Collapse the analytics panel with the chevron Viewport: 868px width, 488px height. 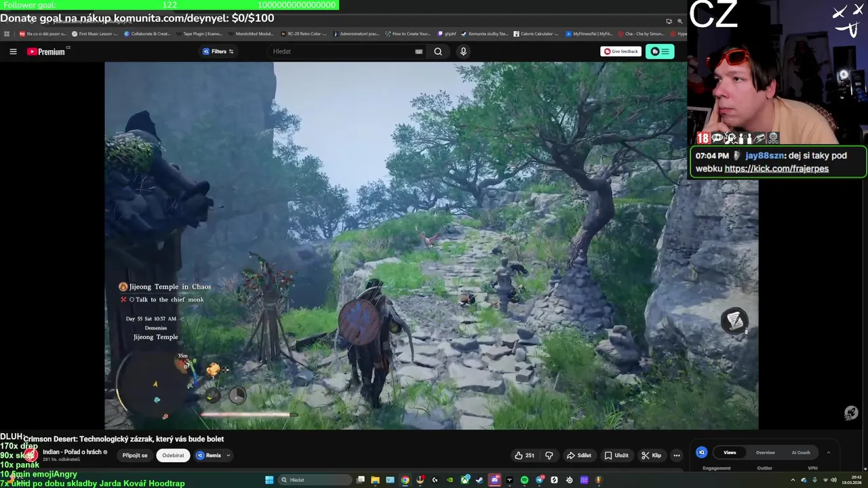tap(828, 452)
